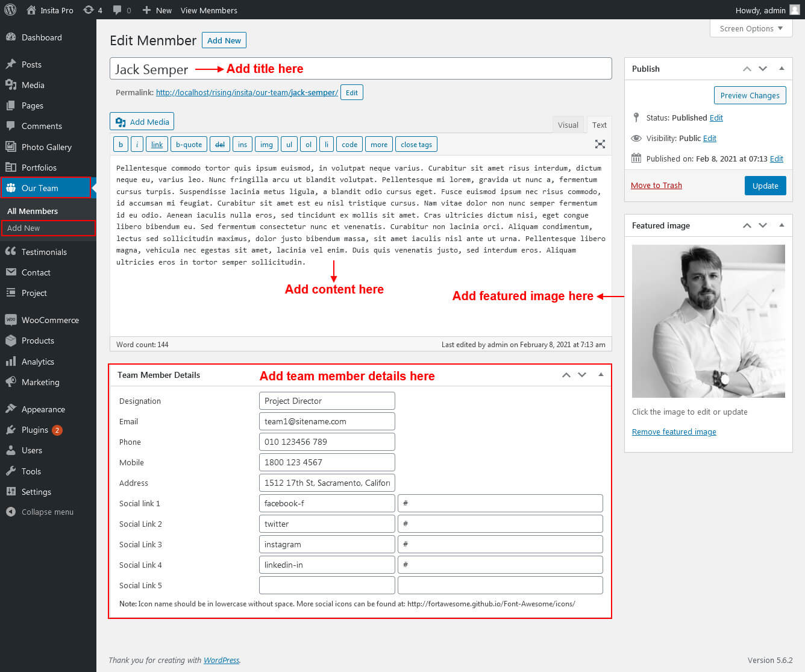Toggle the Publish panel collapse triangle

click(782, 69)
